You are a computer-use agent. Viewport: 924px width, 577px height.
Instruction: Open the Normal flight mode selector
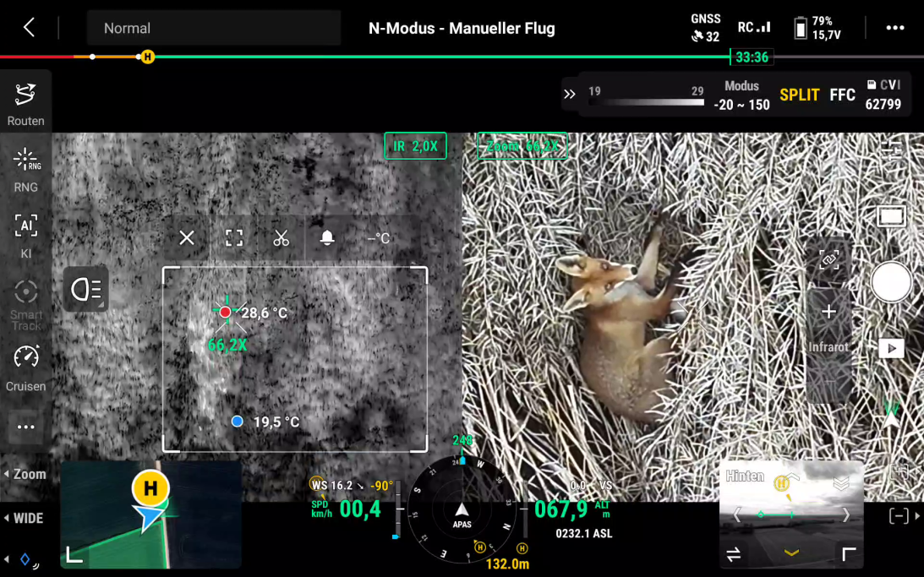point(213,28)
